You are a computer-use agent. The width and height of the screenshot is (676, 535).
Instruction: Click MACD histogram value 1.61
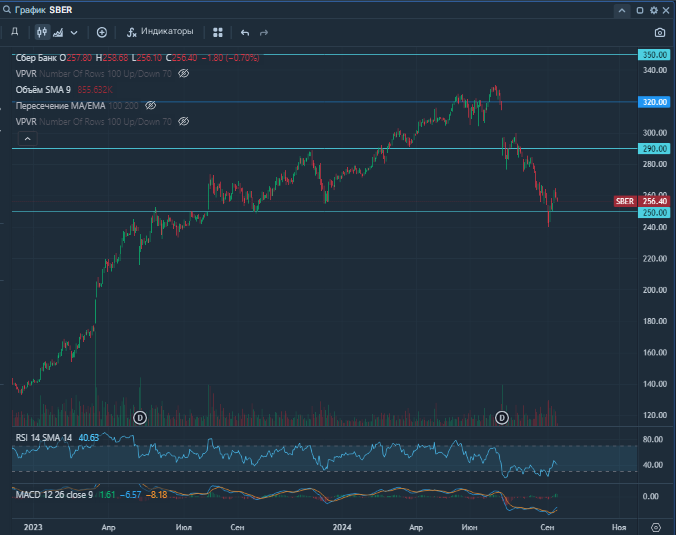pyautogui.click(x=107, y=494)
